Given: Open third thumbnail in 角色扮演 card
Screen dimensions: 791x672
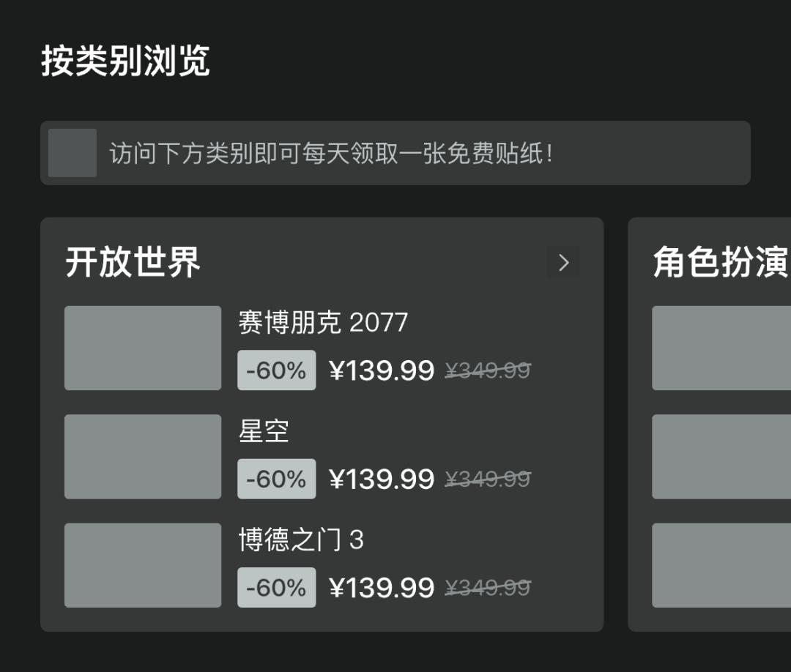Looking at the screenshot, I should 721,564.
